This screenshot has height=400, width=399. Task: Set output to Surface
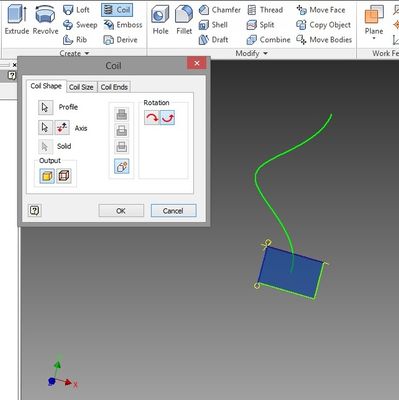pyautogui.click(x=64, y=176)
